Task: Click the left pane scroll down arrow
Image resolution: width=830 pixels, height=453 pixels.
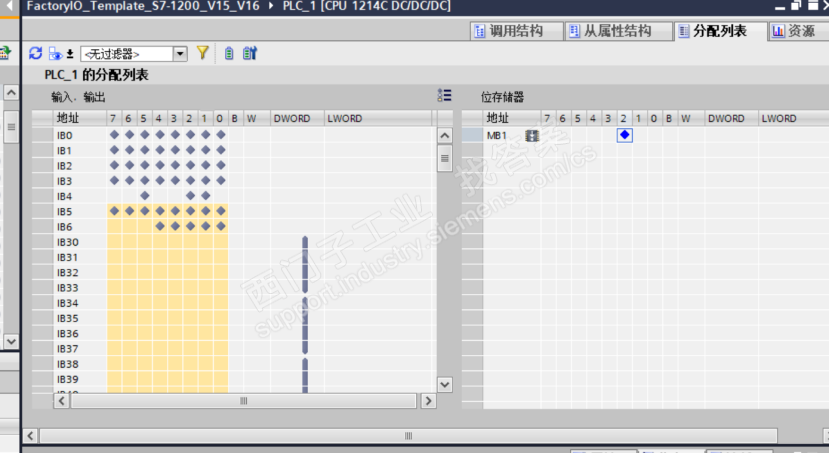Action: pos(11,341)
